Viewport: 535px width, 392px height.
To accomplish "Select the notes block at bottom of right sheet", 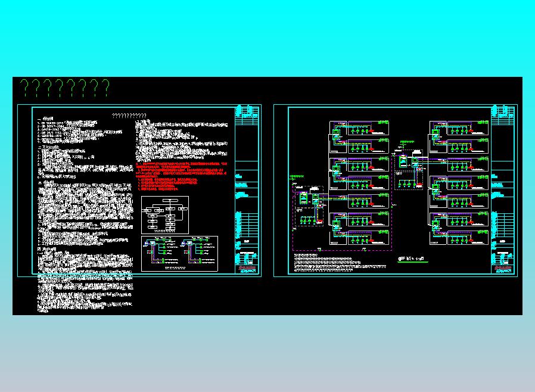I will [340, 262].
